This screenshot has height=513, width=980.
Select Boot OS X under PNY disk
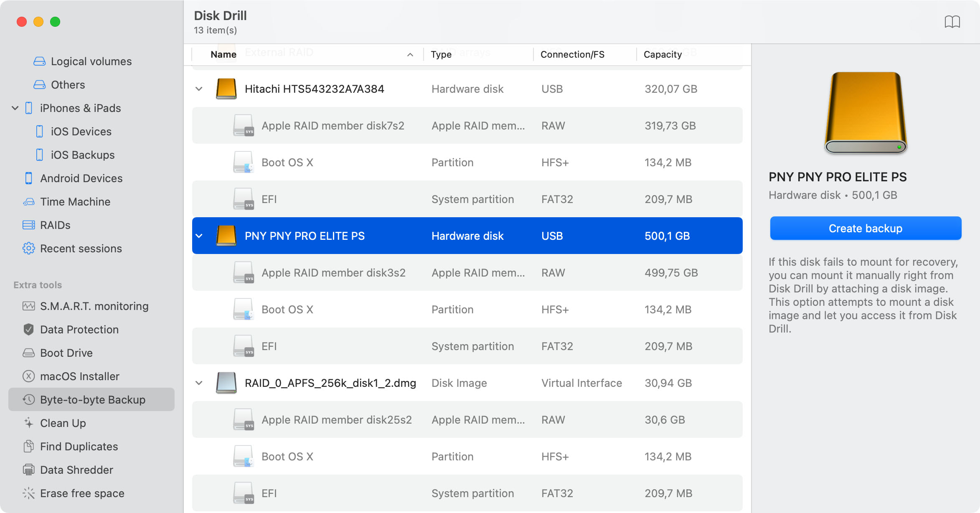pyautogui.click(x=467, y=310)
